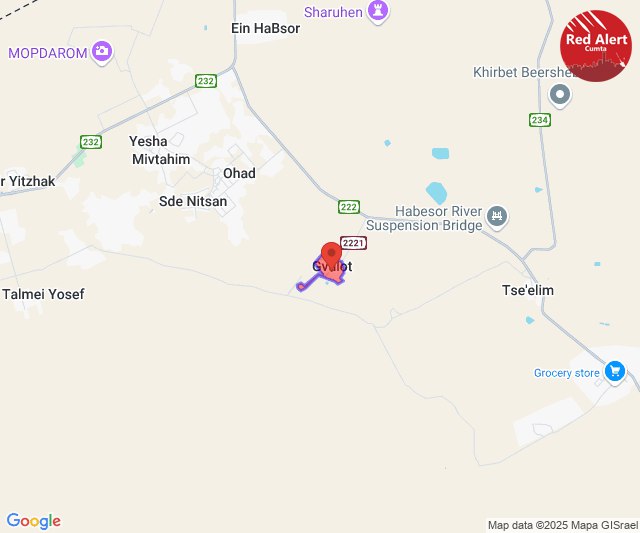Open the Grocery store cart marker
The image size is (640, 533).
(x=615, y=372)
